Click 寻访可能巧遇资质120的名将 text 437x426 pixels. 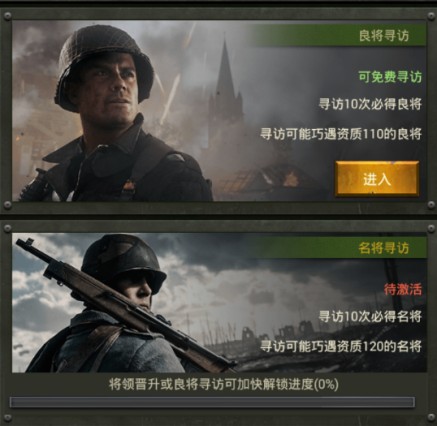pyautogui.click(x=341, y=346)
